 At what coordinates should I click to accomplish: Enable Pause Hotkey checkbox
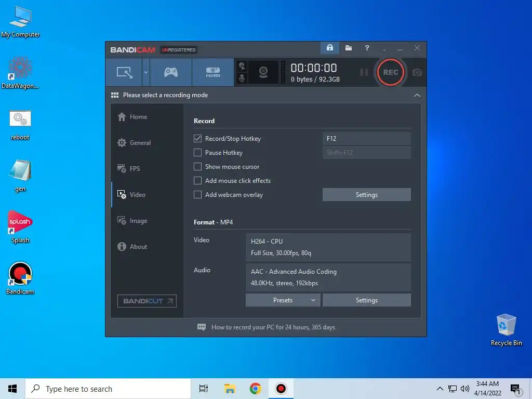click(x=197, y=153)
